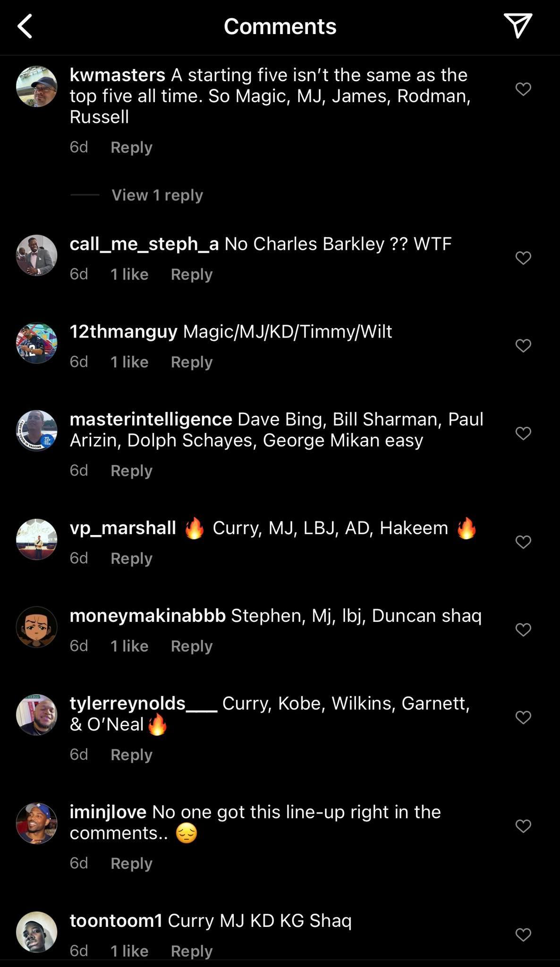Screen dimensions: 560x967
Task: Reply to iminjlove's comment
Action: click(x=131, y=863)
